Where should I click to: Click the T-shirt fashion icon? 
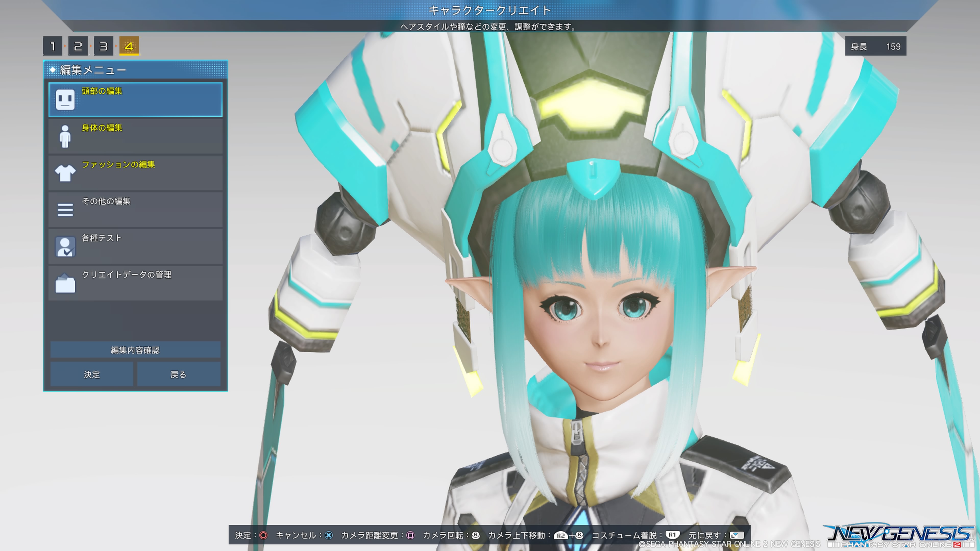(65, 173)
